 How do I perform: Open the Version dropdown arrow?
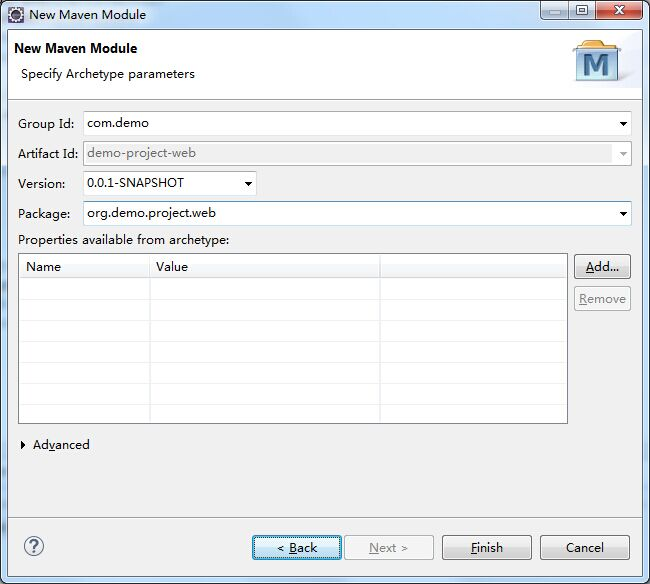248,183
